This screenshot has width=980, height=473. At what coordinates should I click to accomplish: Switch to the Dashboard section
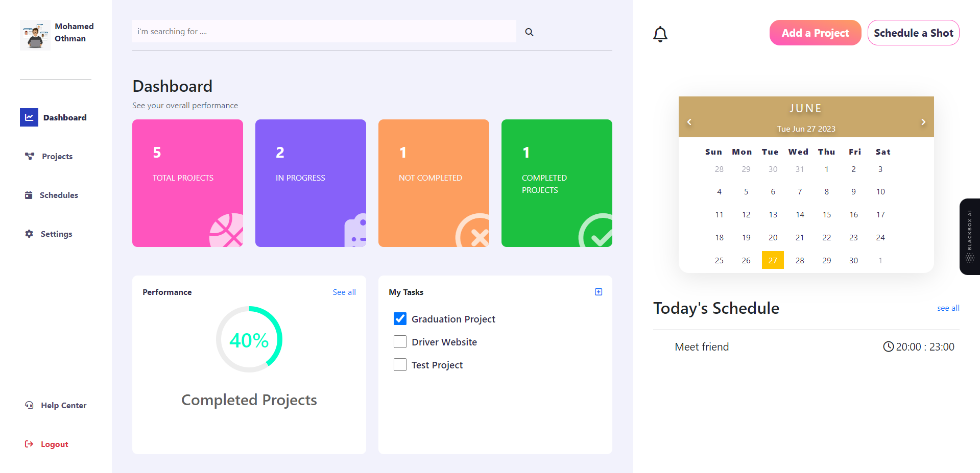(x=65, y=117)
